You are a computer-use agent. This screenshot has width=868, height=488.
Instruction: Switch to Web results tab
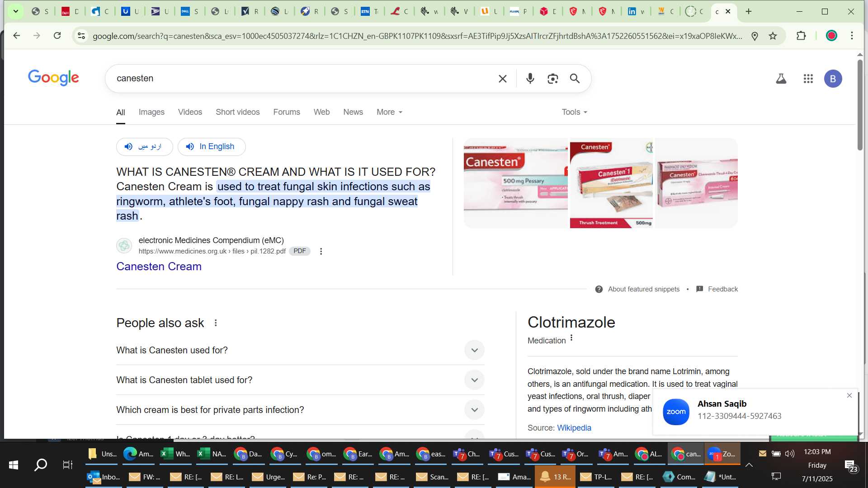tap(321, 112)
